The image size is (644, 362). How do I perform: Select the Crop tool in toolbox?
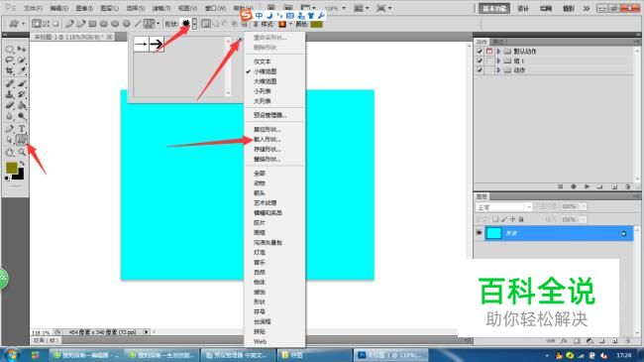click(10, 70)
